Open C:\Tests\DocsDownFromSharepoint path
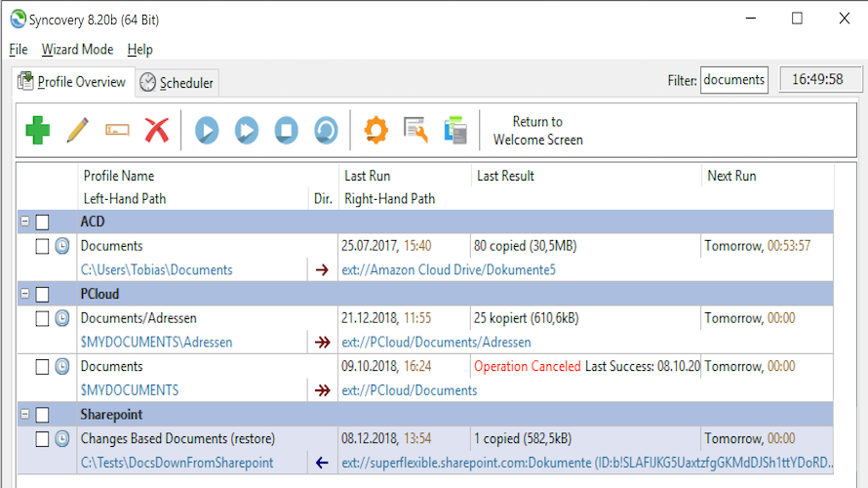868x488 pixels. tap(178, 463)
